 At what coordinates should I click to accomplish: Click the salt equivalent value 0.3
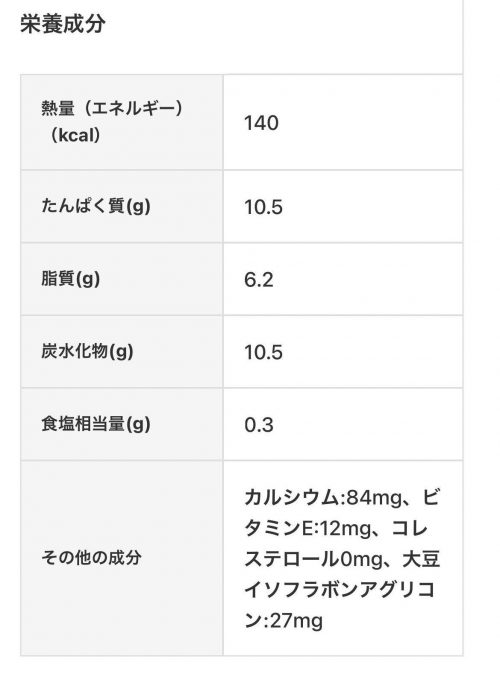(258, 425)
